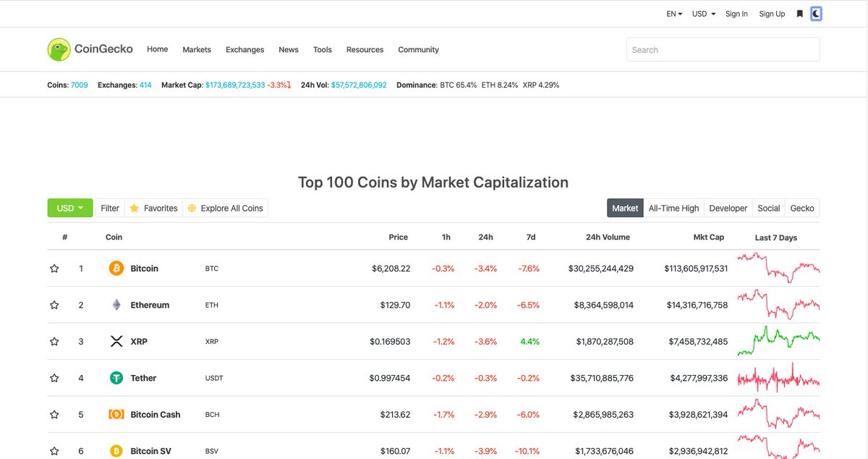Screen dimensions: 868x459
Task: Star the Bitcoin SV row
Action: point(54,452)
